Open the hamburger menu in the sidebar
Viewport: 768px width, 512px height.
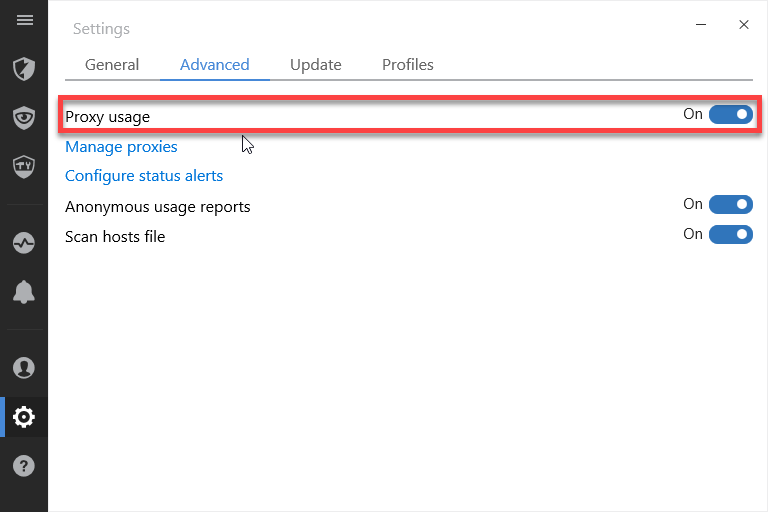[x=24, y=20]
